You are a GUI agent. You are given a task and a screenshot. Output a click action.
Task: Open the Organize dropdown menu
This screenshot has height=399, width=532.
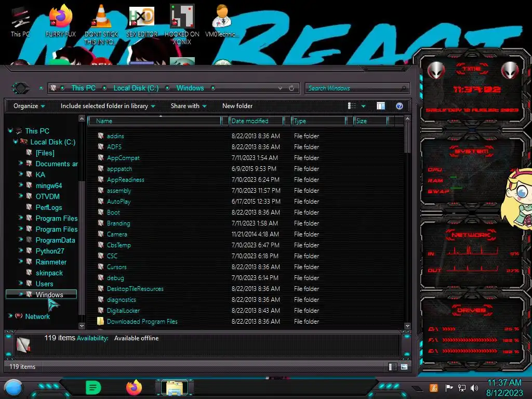29,106
